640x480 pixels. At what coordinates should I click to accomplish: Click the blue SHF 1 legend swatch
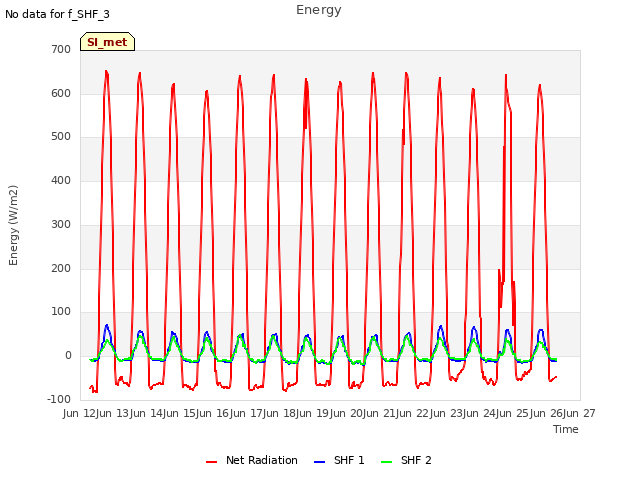click(319, 462)
